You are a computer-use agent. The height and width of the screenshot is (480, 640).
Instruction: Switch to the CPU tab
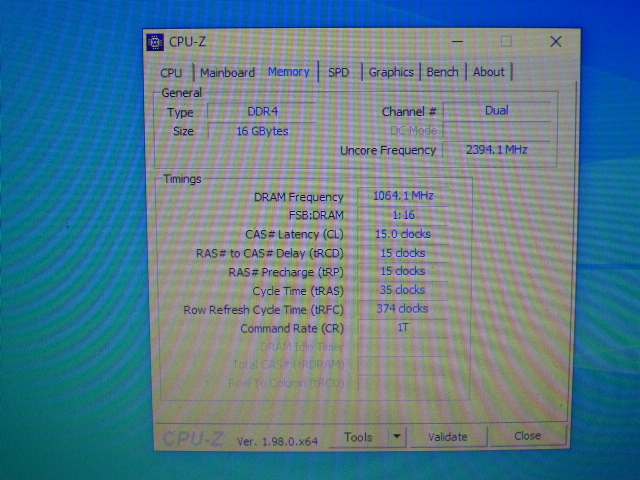click(171, 73)
